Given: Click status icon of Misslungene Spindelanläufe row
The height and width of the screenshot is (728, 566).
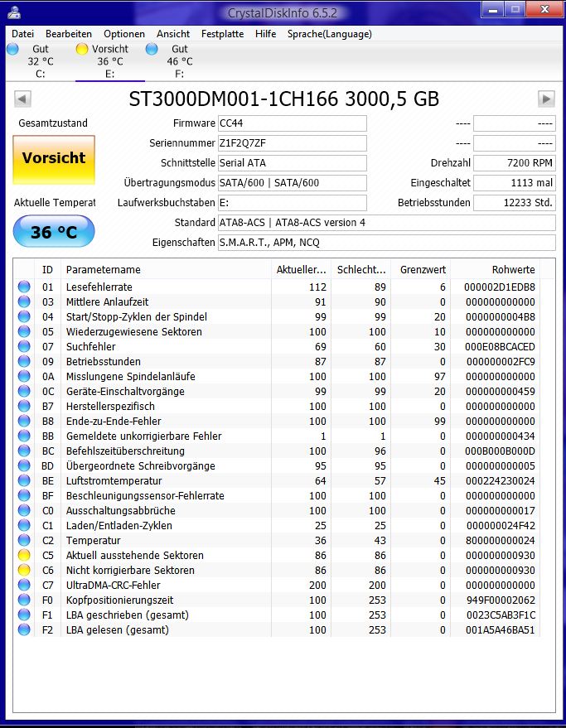Looking at the screenshot, I should (24, 376).
